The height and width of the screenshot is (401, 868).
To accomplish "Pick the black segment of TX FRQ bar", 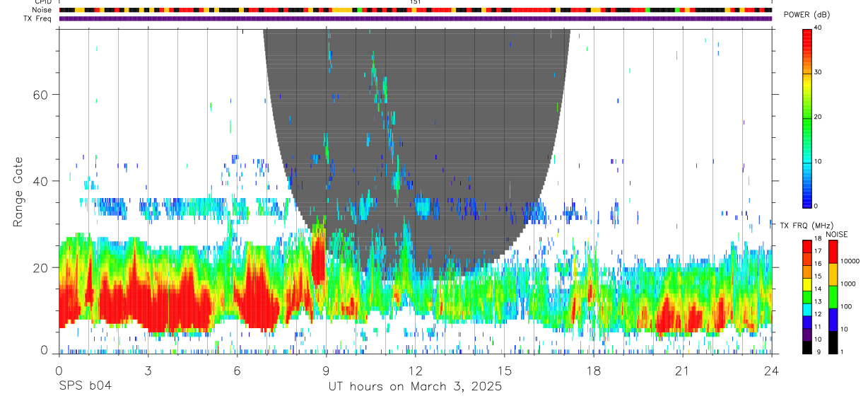I will coord(807,347).
